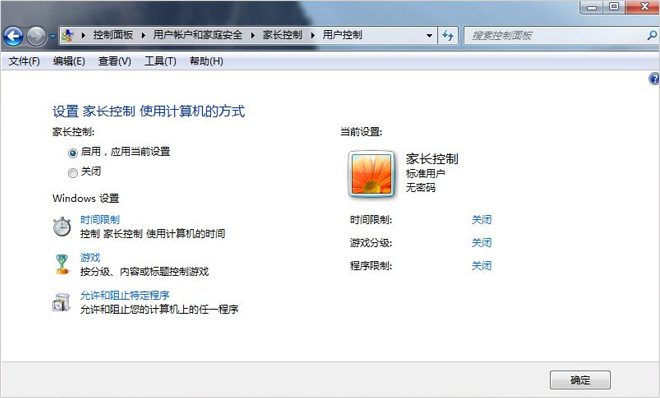Click 关闭 status next to 时间限制
The image size is (660, 398).
click(x=481, y=220)
